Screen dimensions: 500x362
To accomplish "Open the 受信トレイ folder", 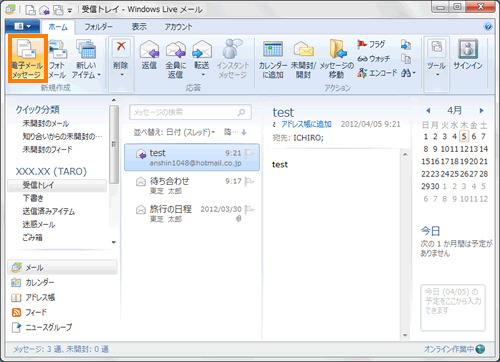I will [57, 185].
